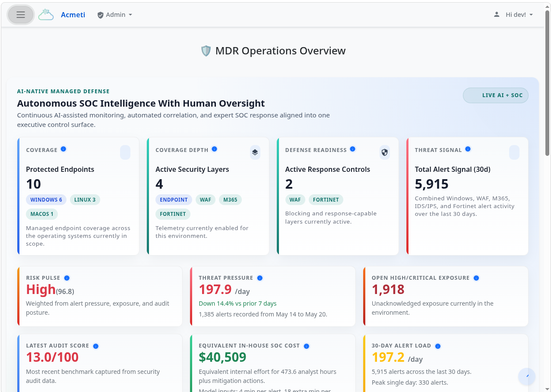Show info for Threat Signal card
Screen dimensions: 551x392
pyautogui.click(x=468, y=149)
